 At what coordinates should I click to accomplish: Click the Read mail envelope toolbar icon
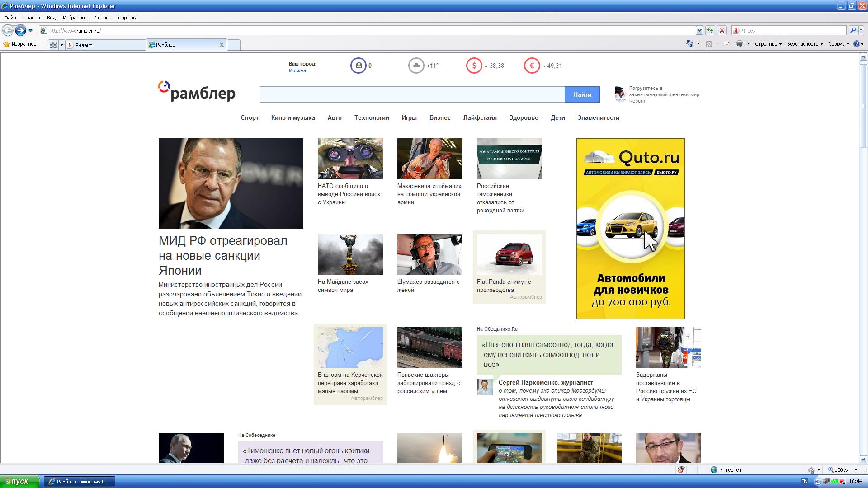click(727, 44)
